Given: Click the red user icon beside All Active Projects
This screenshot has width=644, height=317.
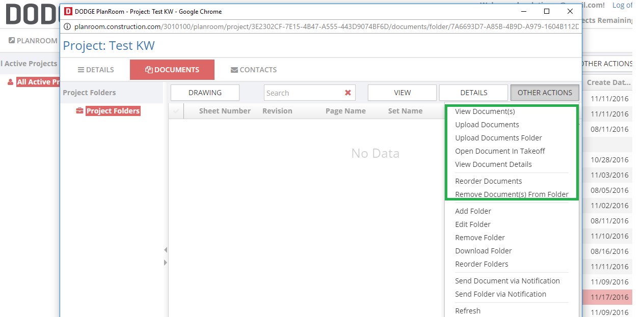Looking at the screenshot, I should point(10,82).
